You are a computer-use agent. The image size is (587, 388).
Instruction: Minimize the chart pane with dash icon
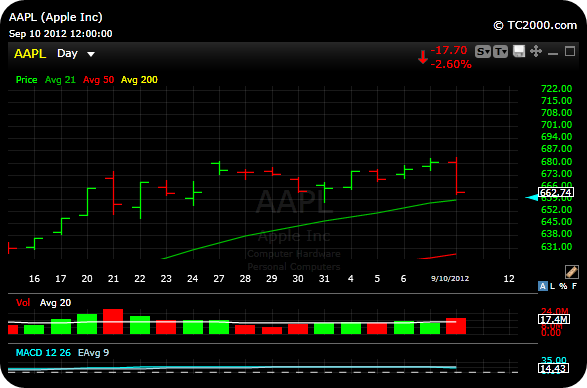click(x=553, y=54)
